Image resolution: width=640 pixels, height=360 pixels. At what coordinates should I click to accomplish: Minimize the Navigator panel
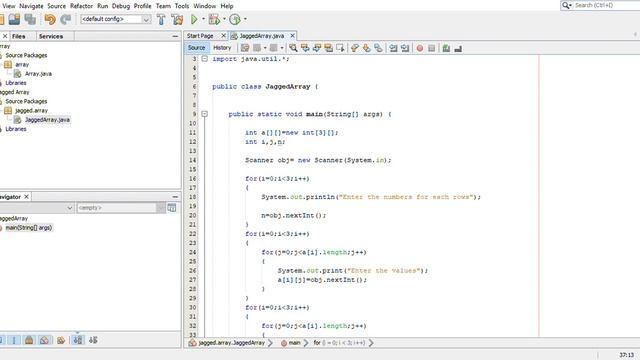coord(175,197)
